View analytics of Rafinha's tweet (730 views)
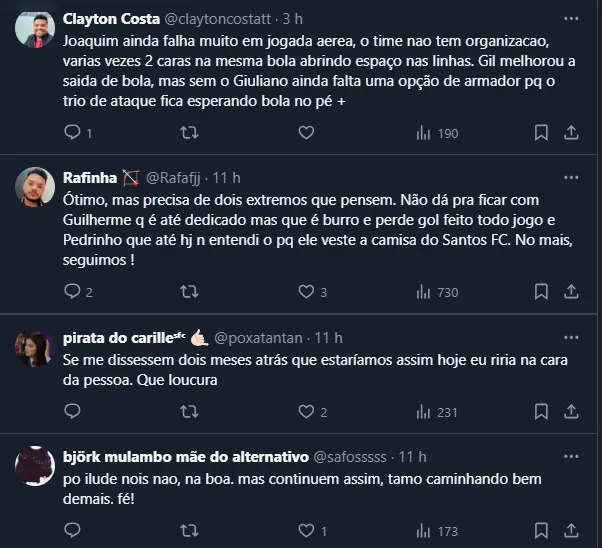602x548 pixels. (x=423, y=292)
